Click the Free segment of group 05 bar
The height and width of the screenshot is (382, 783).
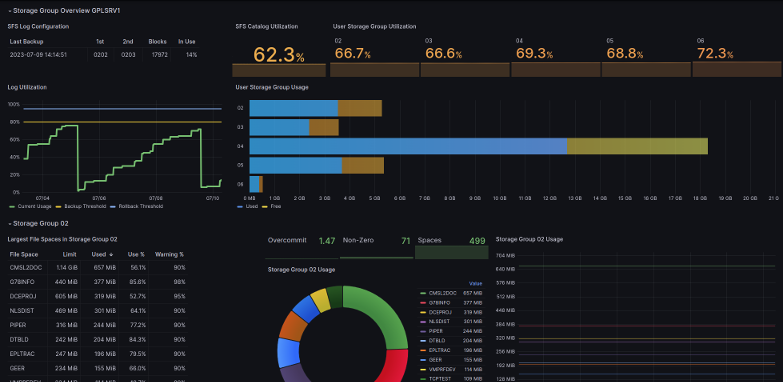click(363, 165)
